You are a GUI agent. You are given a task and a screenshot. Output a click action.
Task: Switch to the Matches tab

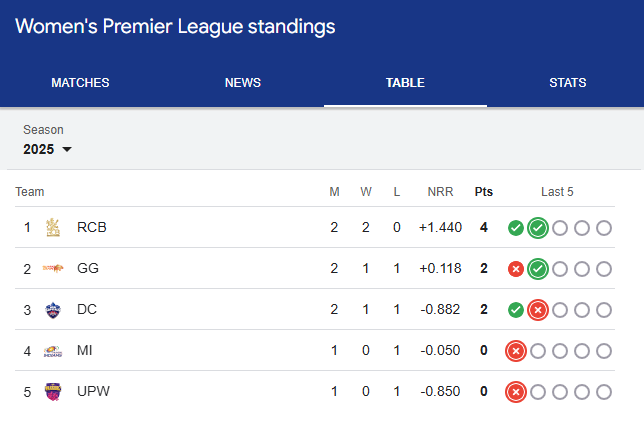(80, 83)
